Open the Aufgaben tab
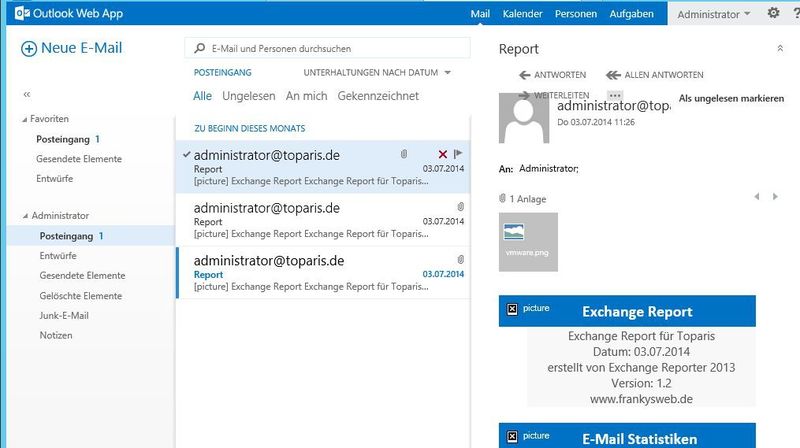 [631, 14]
